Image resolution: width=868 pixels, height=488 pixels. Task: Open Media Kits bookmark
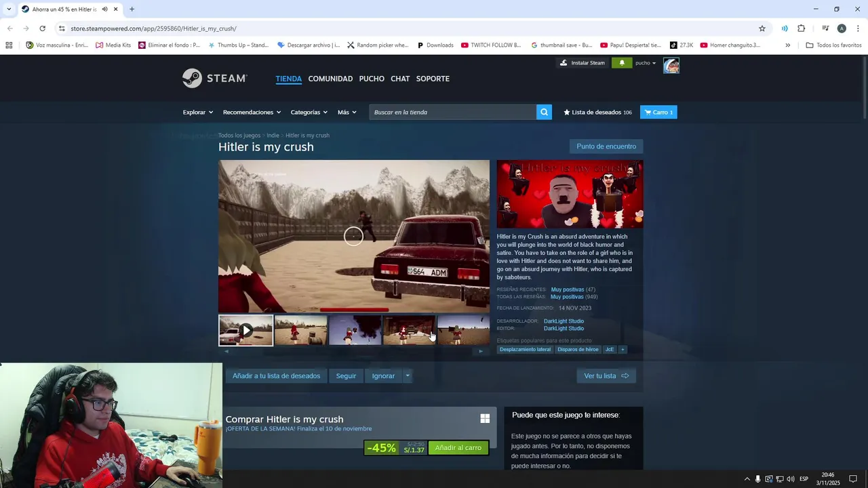click(x=113, y=45)
